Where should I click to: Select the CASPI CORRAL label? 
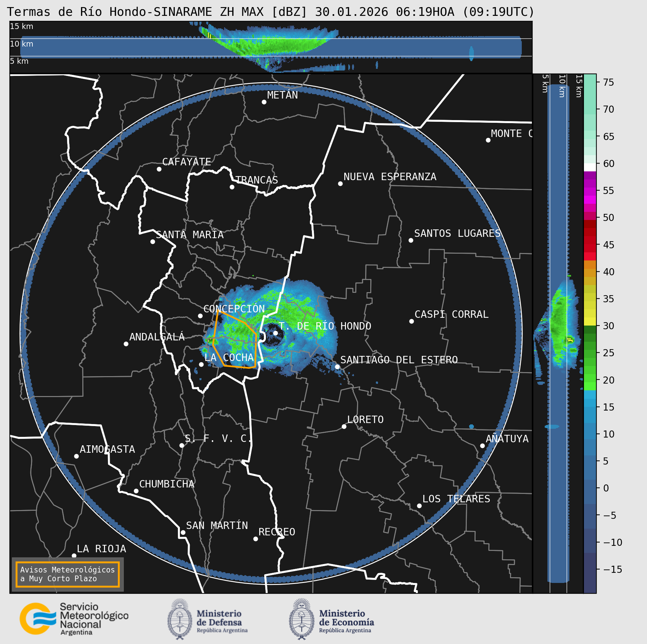452,314
